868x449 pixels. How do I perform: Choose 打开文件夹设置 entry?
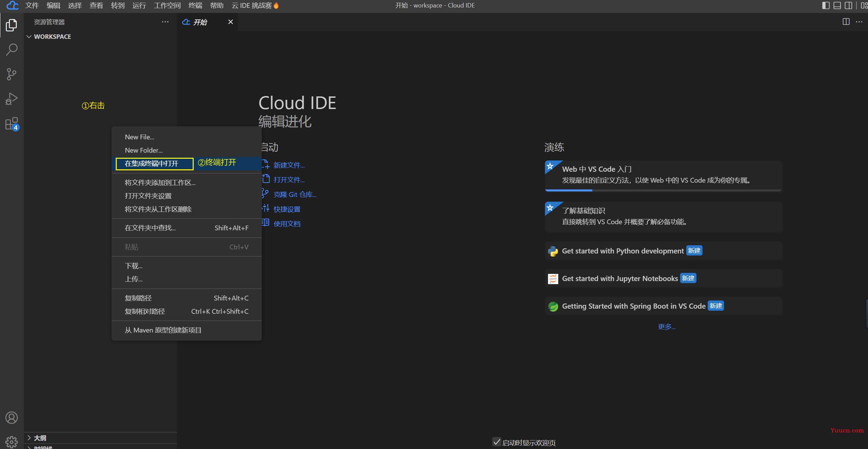[x=187, y=196]
